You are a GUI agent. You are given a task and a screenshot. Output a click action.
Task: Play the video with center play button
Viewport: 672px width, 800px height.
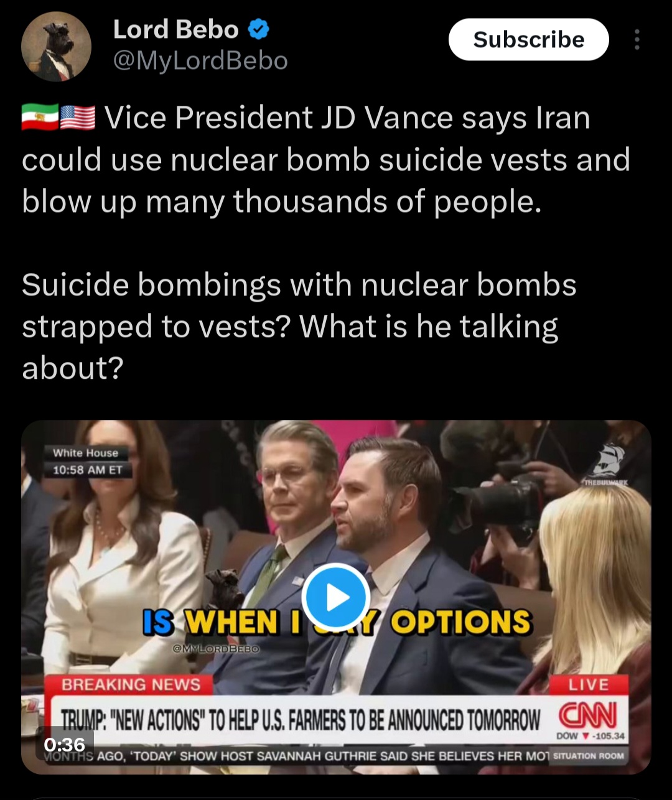point(336,597)
